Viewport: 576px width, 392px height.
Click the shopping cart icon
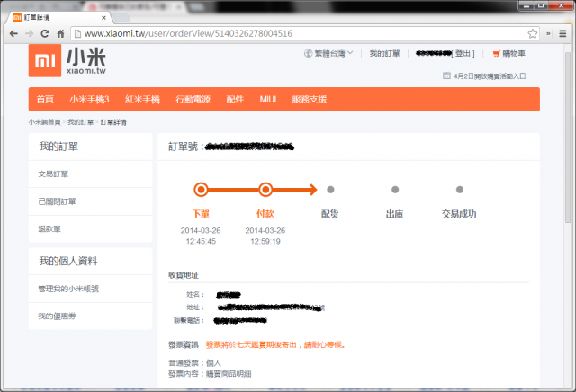[x=496, y=54]
